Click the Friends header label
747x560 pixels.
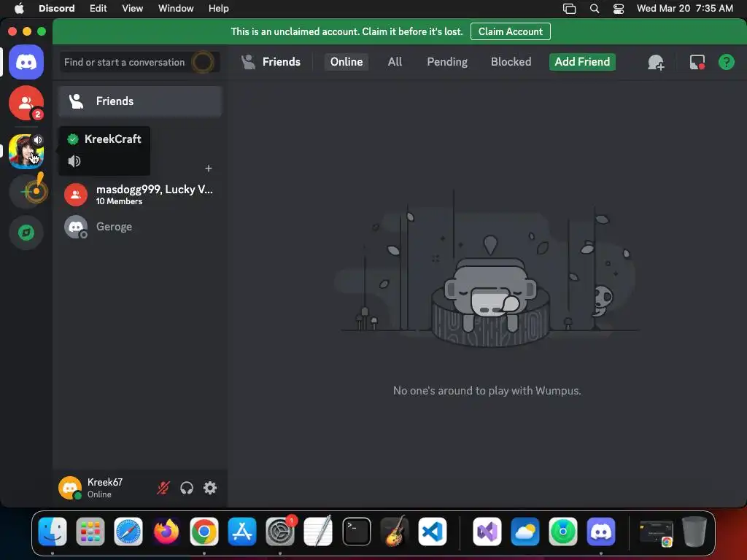281,62
